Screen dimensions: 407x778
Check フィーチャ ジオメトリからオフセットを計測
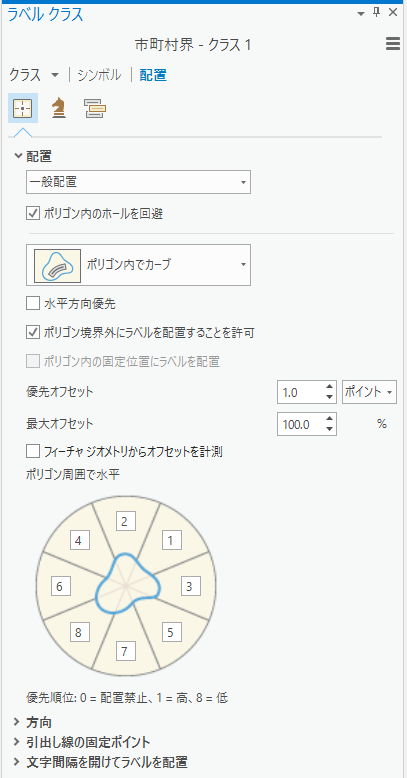tap(33, 451)
